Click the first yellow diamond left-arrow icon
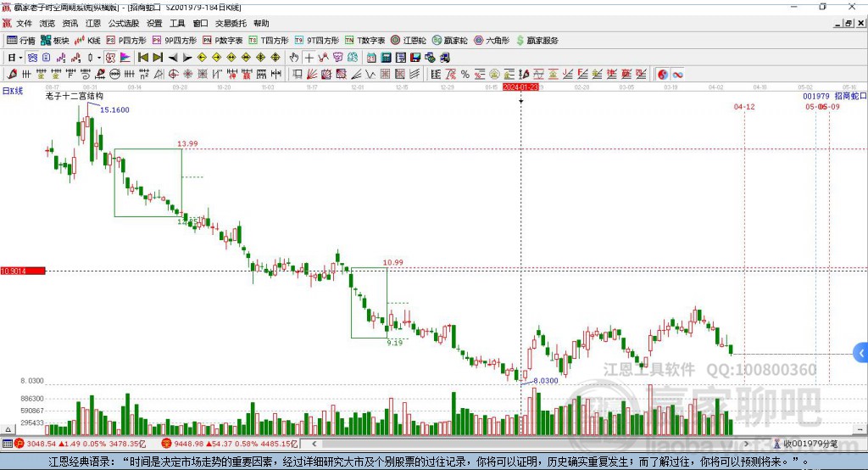The image size is (868, 470). 202,58
